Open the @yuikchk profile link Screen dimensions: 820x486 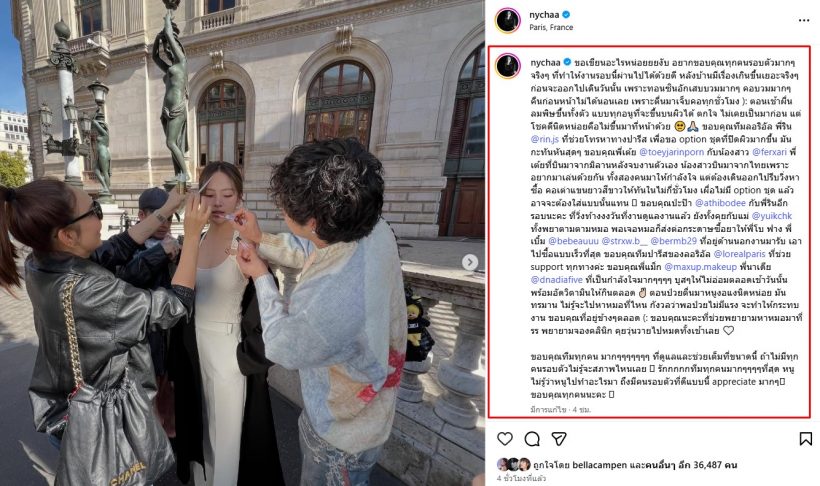[x=772, y=216]
